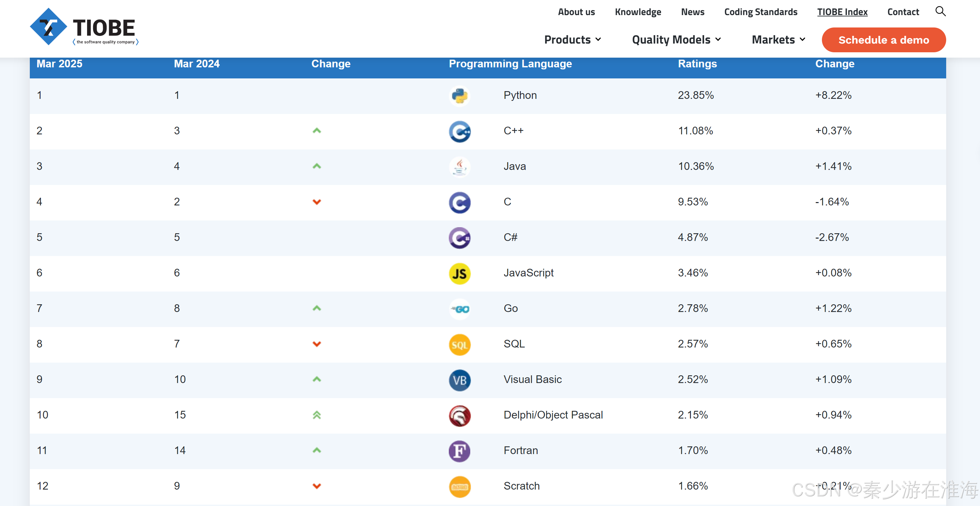Image resolution: width=980 pixels, height=506 pixels.
Task: Click the Visual Basic VB icon
Action: [x=460, y=380]
